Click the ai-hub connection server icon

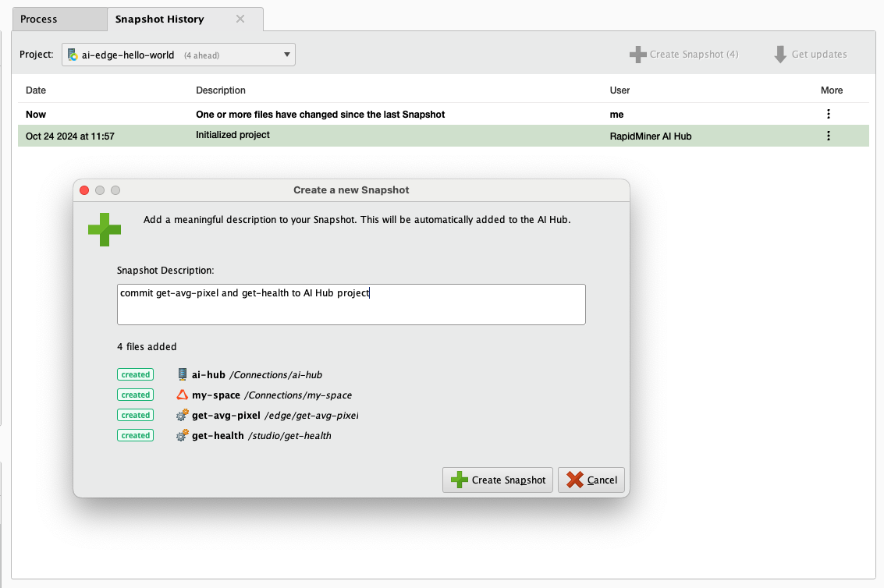coord(183,374)
